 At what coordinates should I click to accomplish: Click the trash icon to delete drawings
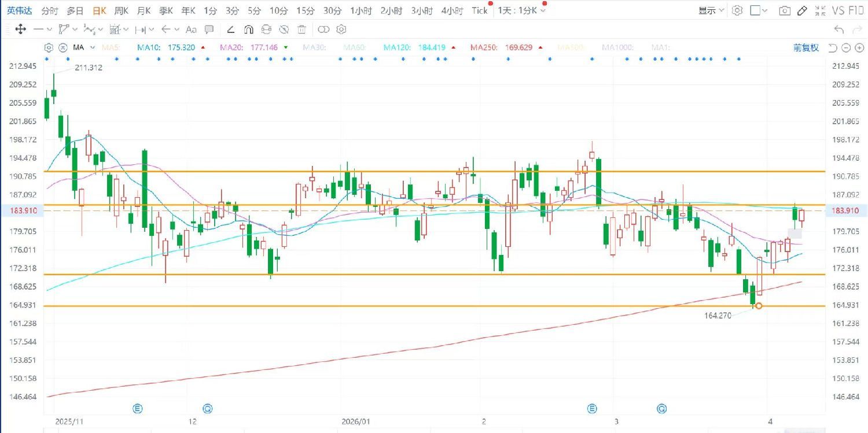301,29
